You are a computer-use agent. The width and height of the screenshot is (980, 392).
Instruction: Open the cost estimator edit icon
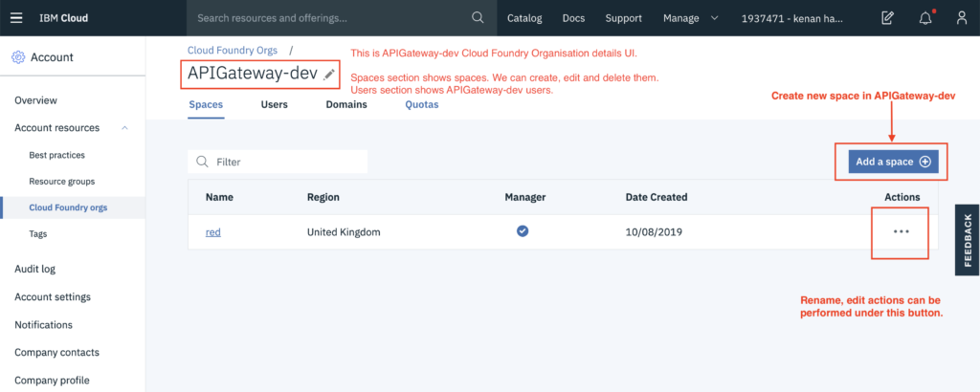[x=887, y=18]
